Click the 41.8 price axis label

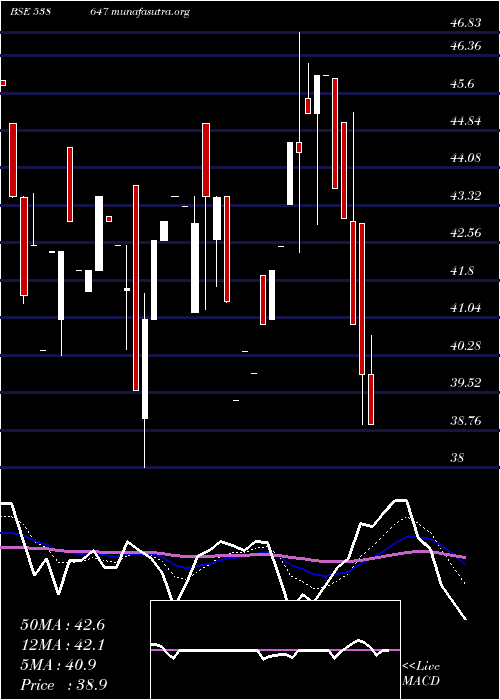[x=462, y=271]
